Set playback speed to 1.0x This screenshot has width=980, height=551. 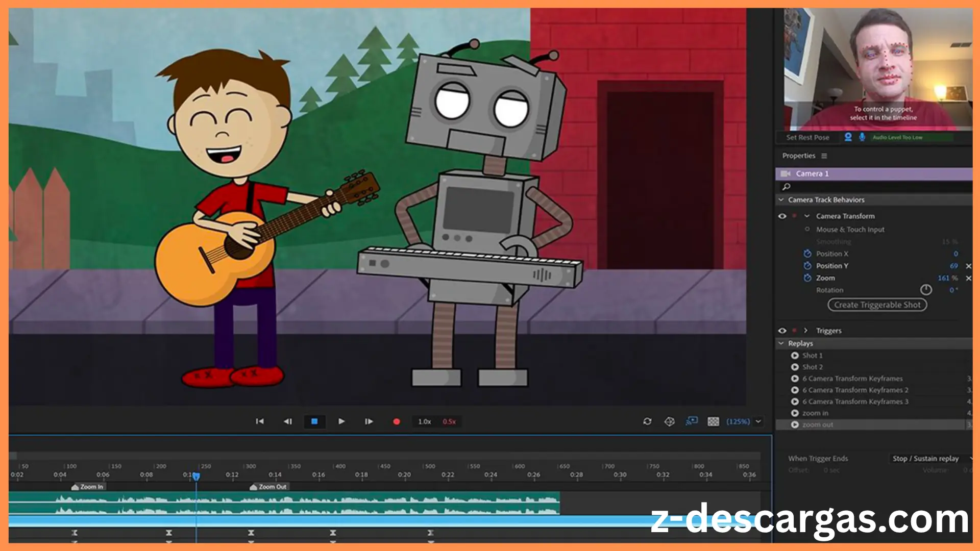[x=425, y=421]
